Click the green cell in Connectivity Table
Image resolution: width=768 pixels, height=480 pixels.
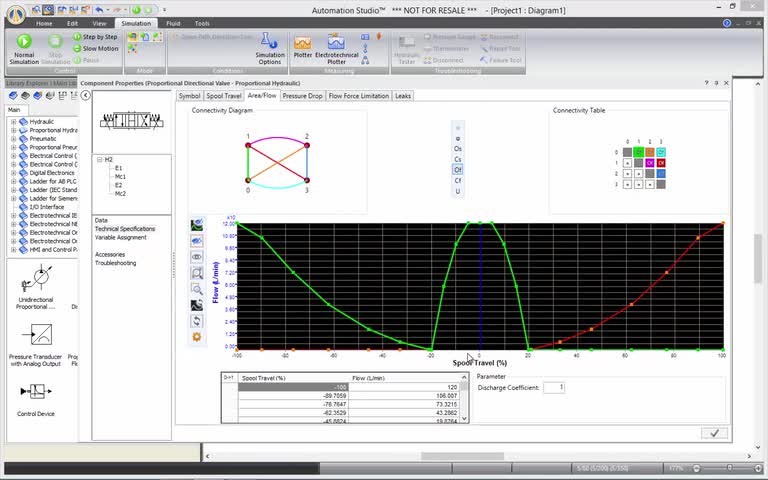click(638, 152)
